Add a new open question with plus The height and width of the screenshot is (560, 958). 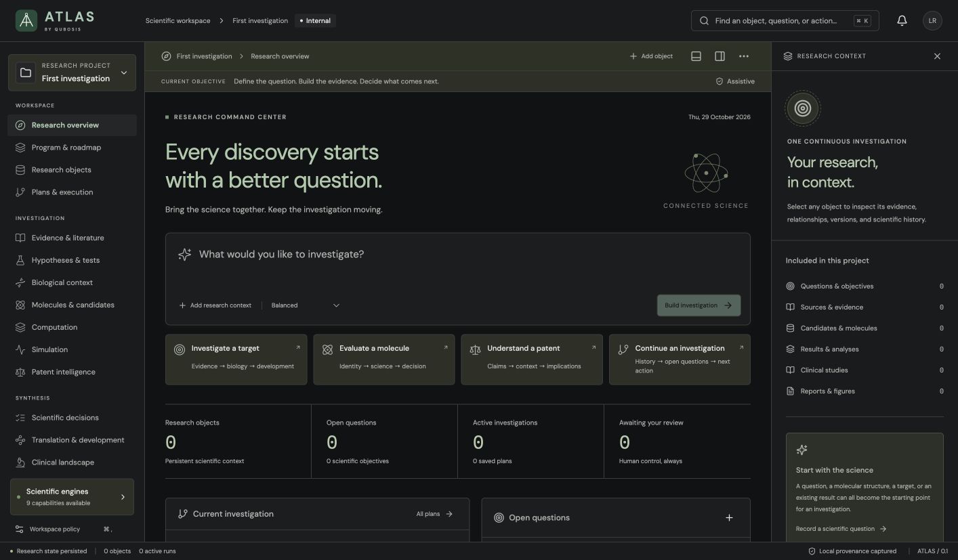(x=729, y=518)
